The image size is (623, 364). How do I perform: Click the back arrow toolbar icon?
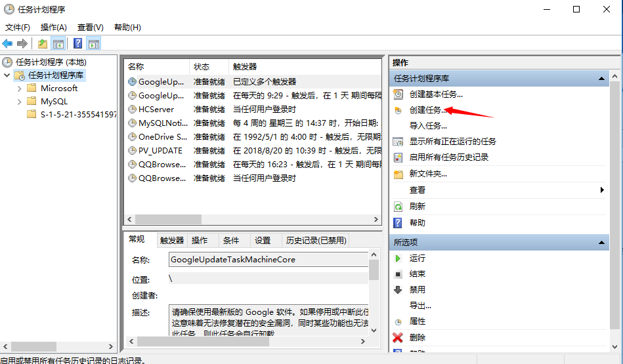tap(7, 43)
